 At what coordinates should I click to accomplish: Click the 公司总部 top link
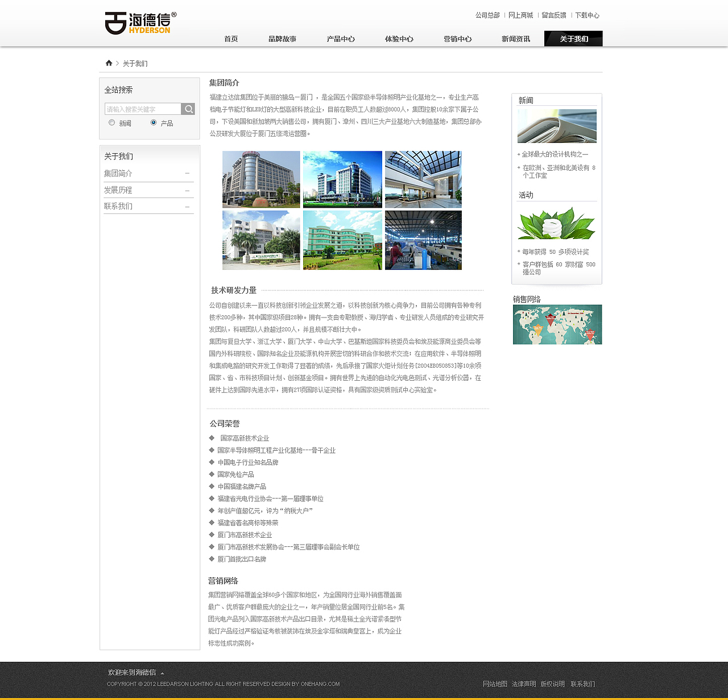[x=487, y=15]
